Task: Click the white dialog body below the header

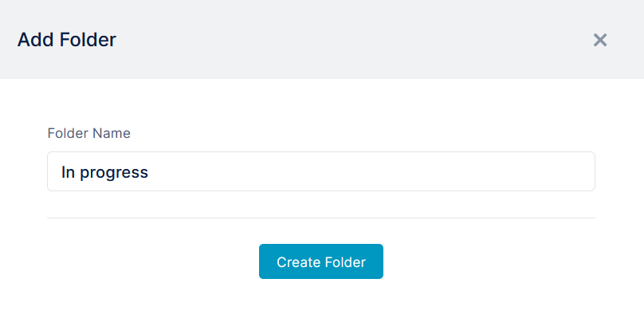Action: point(320,103)
